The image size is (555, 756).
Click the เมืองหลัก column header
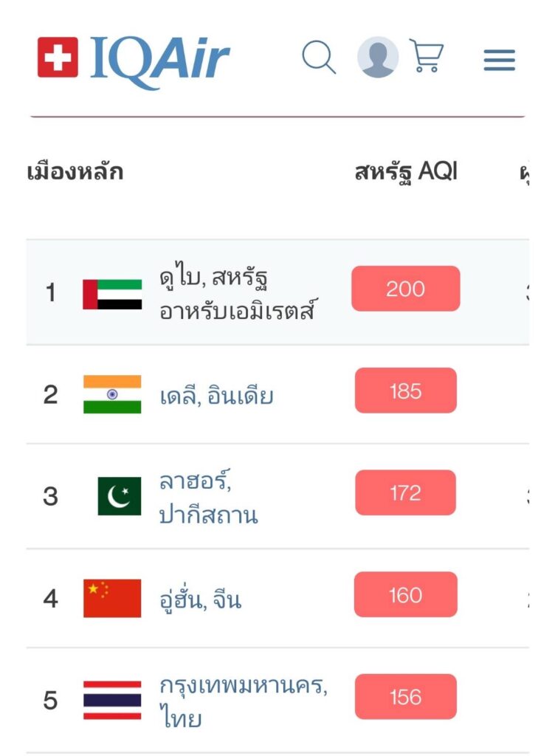[x=75, y=172]
